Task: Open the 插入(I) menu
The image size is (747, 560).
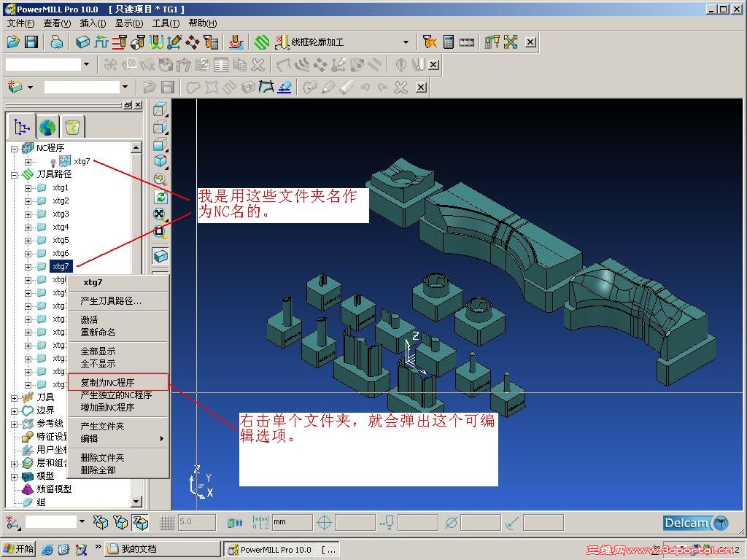Action: click(x=93, y=23)
